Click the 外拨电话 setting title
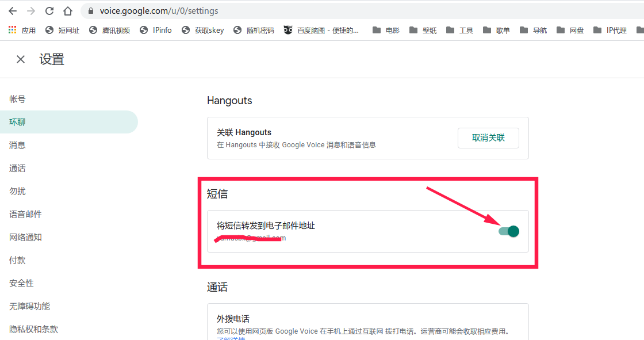This screenshot has height=340, width=644. 233,319
